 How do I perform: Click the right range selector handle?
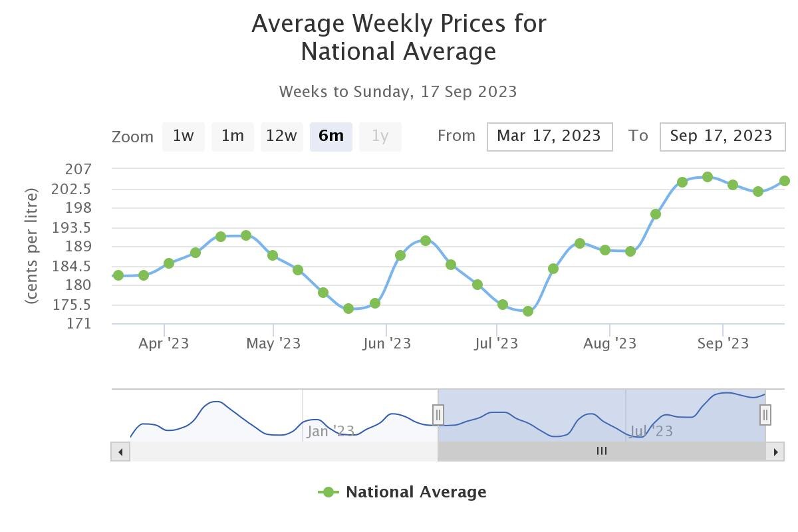point(765,415)
